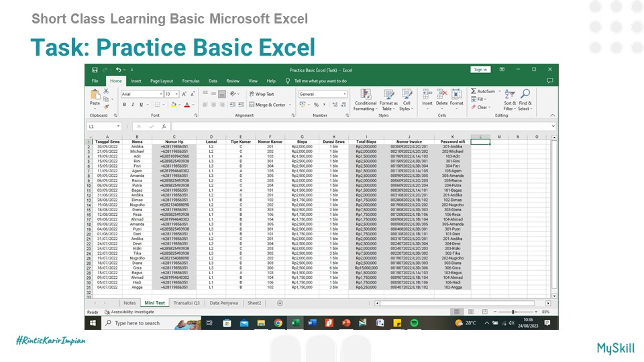Increase font size with the larger A icon
This screenshot has height=362, width=644.
[x=184, y=94]
